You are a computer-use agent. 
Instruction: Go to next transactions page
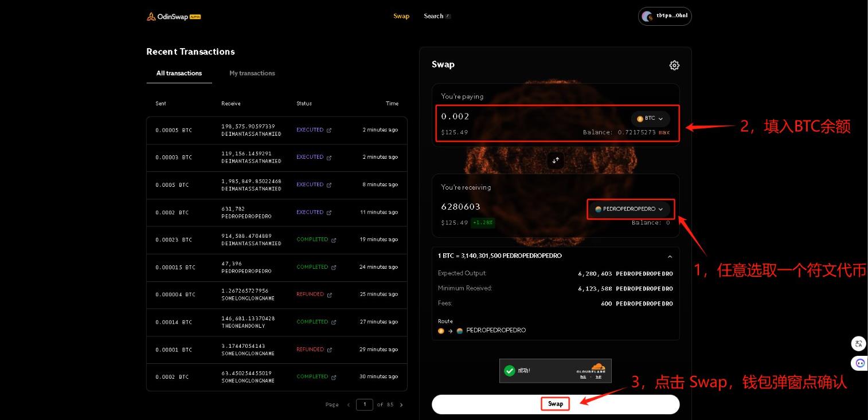[x=401, y=405]
